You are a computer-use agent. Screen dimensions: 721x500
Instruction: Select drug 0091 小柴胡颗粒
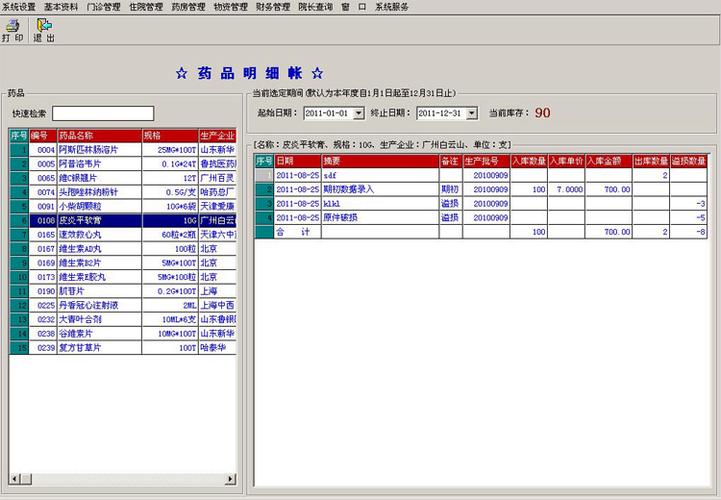coord(122,207)
